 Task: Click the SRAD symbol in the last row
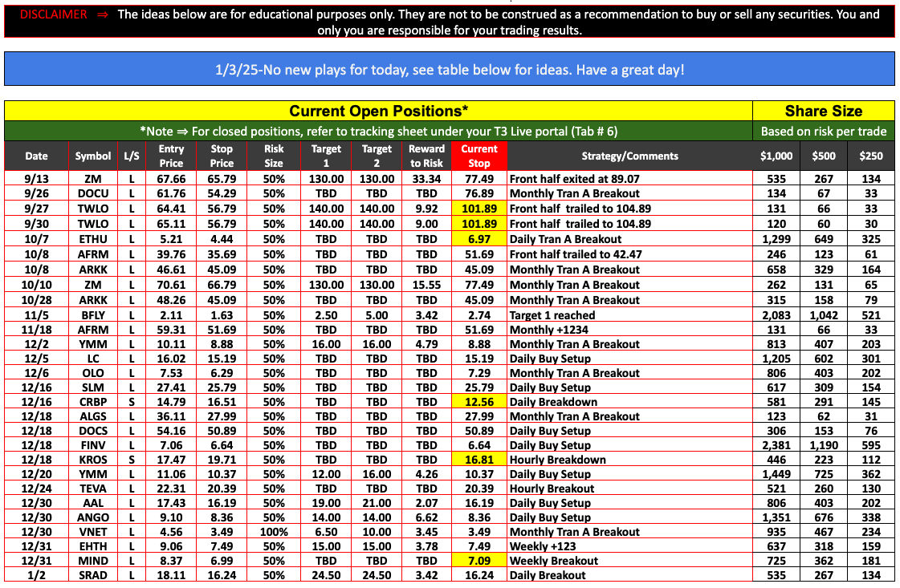pyautogui.click(x=93, y=575)
